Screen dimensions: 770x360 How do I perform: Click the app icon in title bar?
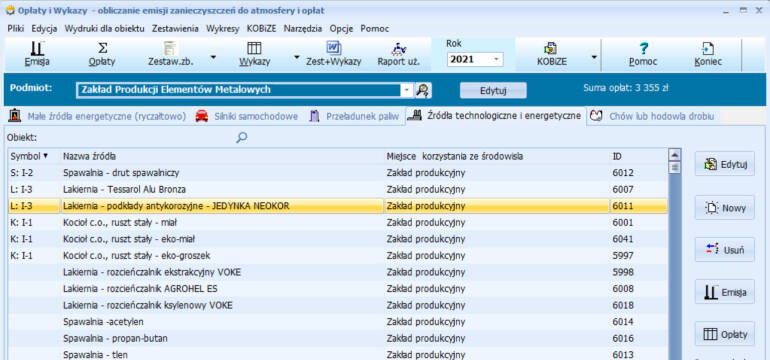pyautogui.click(x=10, y=10)
